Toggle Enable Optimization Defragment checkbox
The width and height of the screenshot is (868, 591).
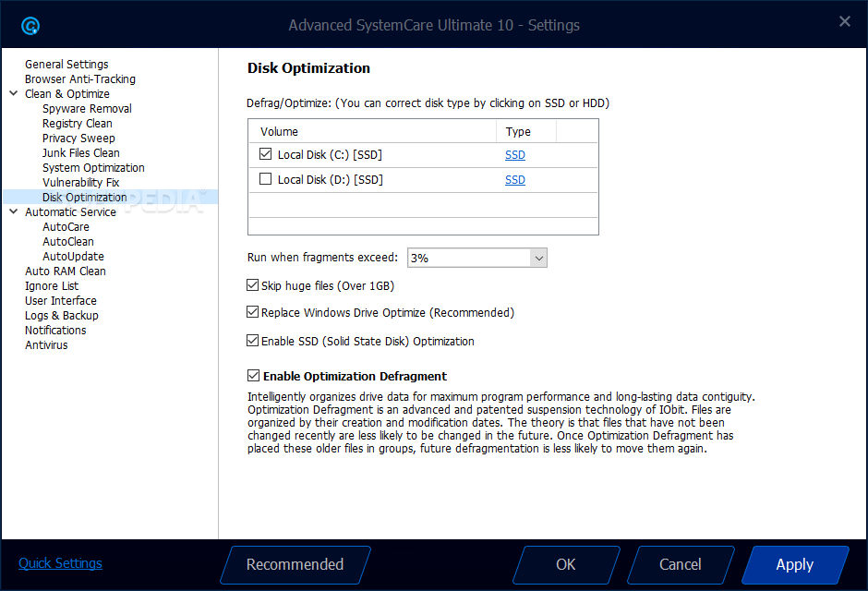(x=253, y=376)
